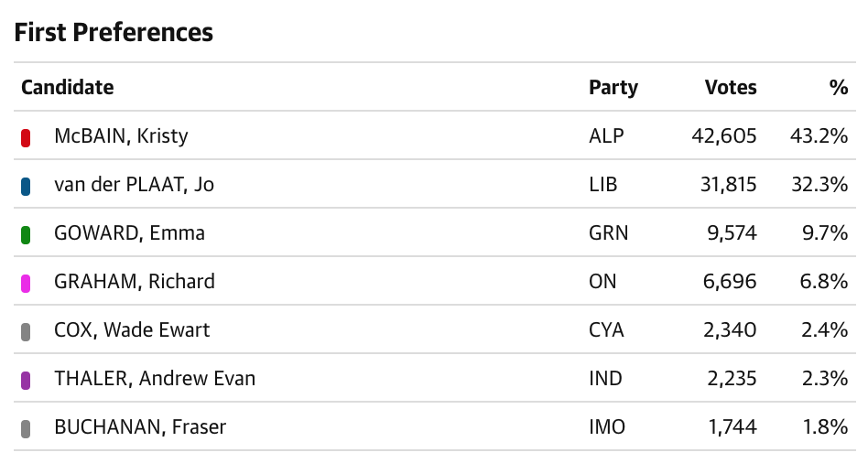Click the pink One Nation color marker
Screen dimensions: 868x474
26,283
